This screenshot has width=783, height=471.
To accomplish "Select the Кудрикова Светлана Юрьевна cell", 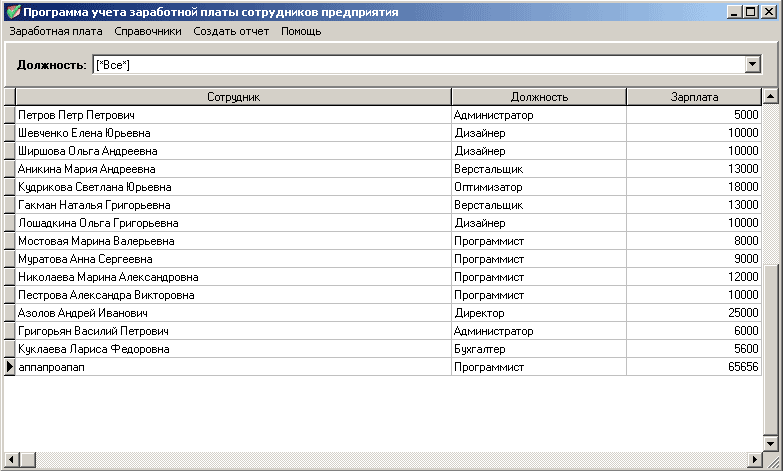I will (x=233, y=187).
